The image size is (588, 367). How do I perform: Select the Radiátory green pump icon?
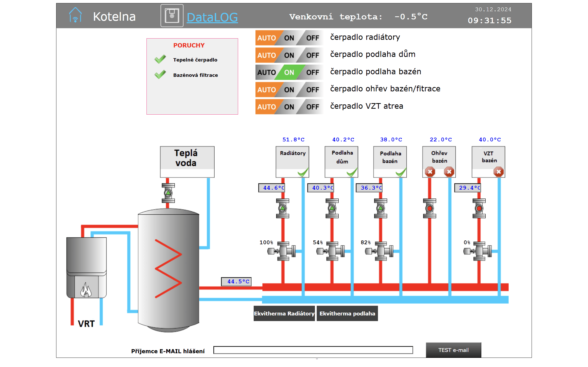click(283, 209)
